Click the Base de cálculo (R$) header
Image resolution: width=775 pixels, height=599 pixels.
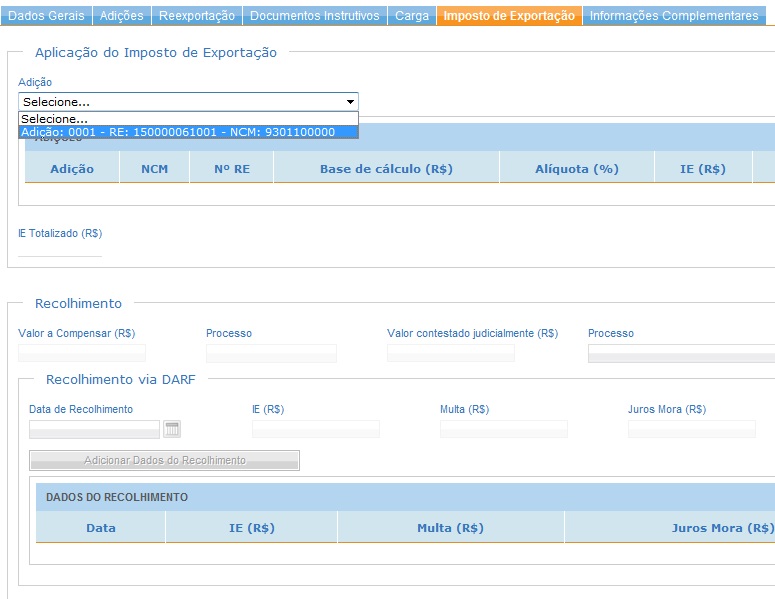387,169
